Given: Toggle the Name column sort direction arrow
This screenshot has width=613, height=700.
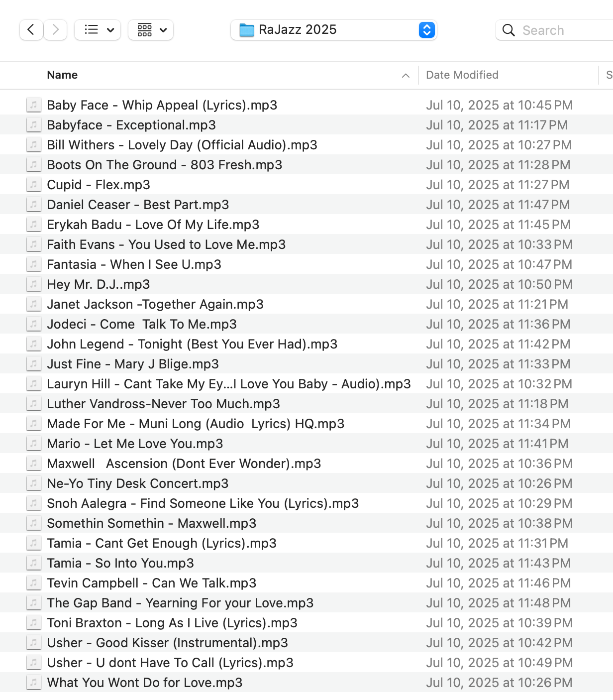Looking at the screenshot, I should [406, 76].
